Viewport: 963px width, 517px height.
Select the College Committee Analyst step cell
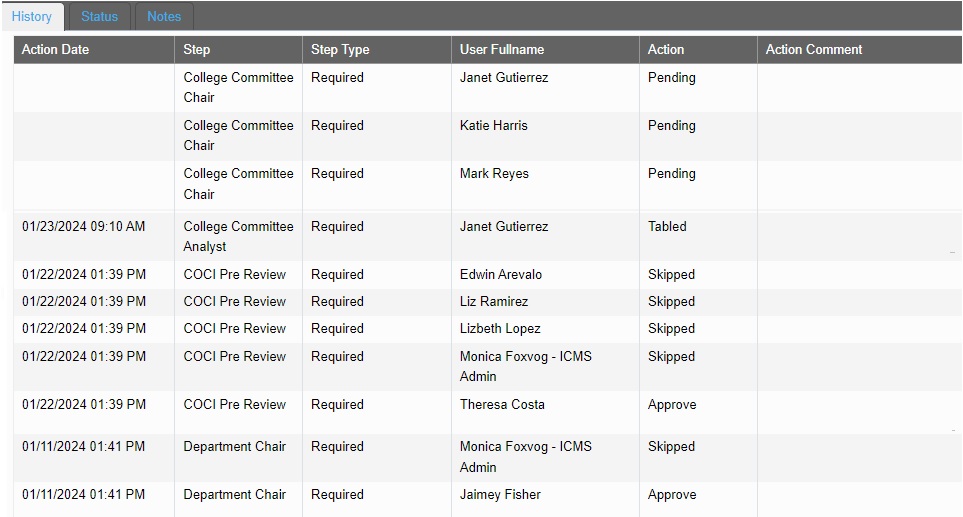coord(238,236)
